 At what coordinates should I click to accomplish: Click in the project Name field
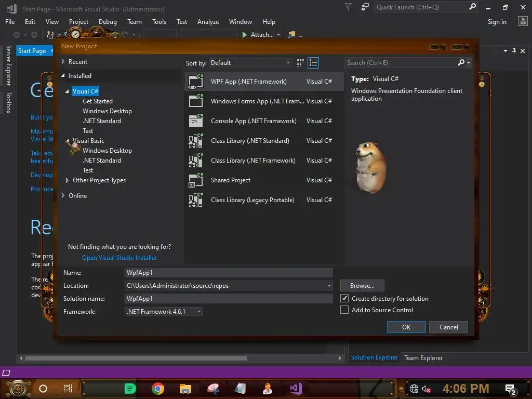pos(229,272)
